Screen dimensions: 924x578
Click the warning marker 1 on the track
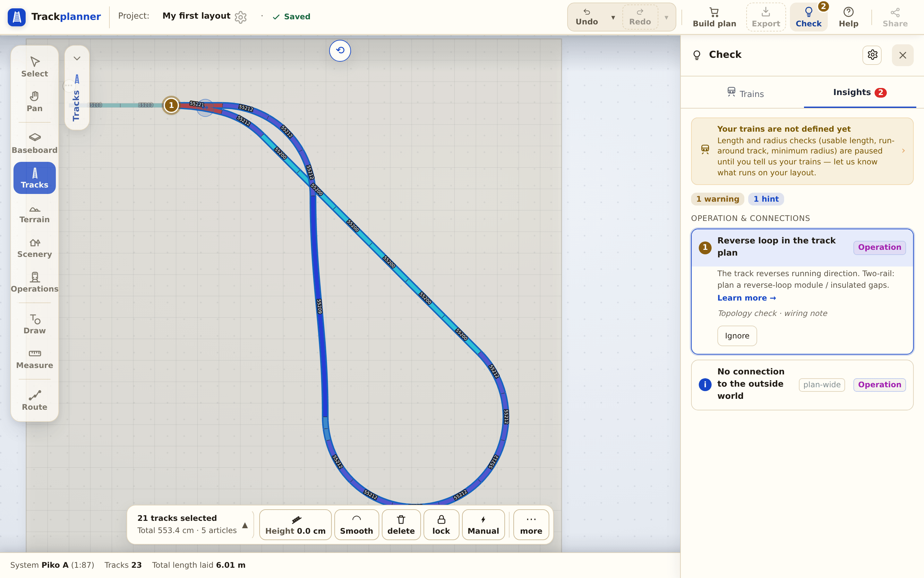pyautogui.click(x=171, y=105)
